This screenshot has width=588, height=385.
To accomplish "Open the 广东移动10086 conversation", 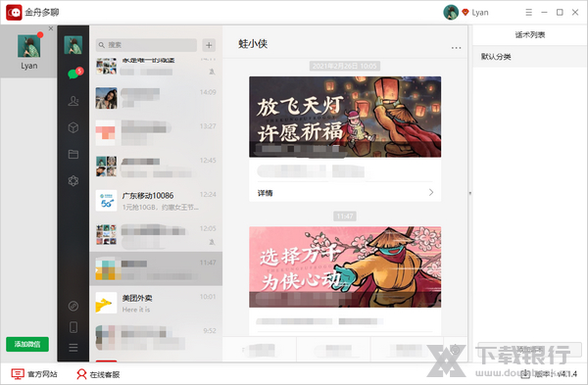I will [156, 201].
